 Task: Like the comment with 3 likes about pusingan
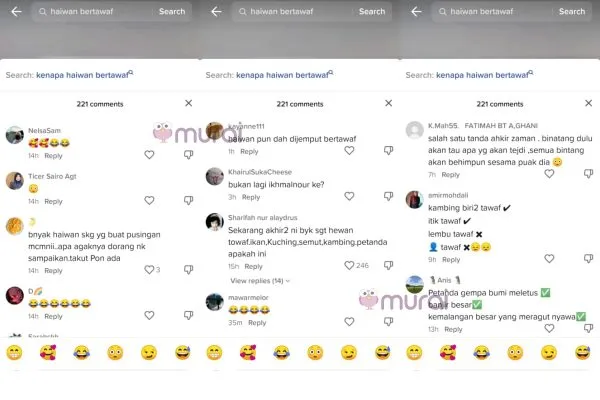point(149,269)
